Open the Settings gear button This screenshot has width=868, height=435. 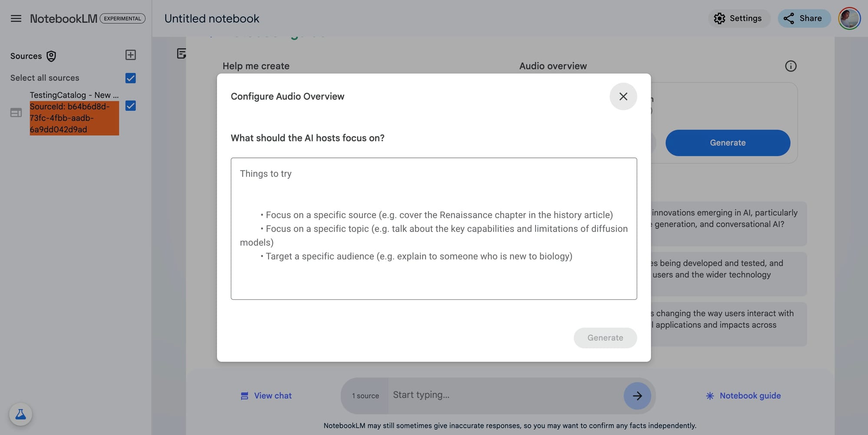739,18
